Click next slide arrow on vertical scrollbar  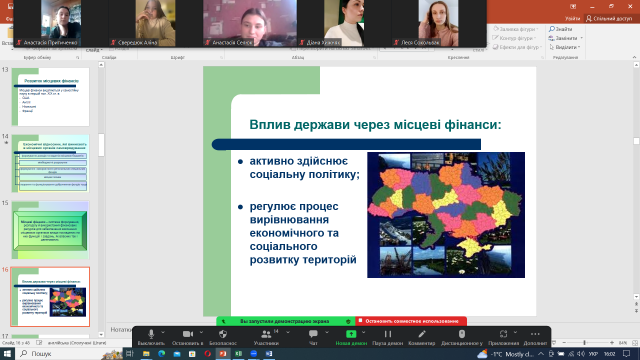[636, 311]
